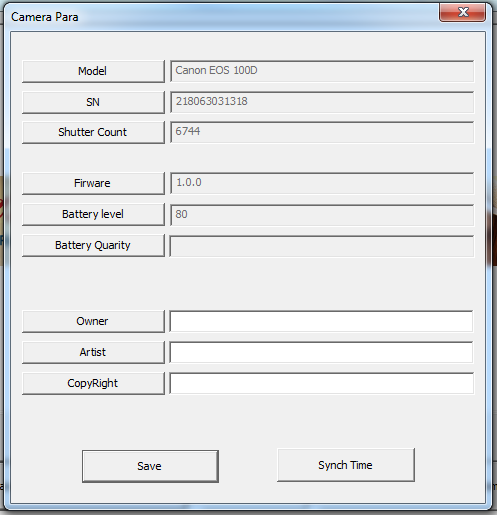This screenshot has height=520, width=500.
Task: Click the Shutter Count label button
Action: click(94, 133)
